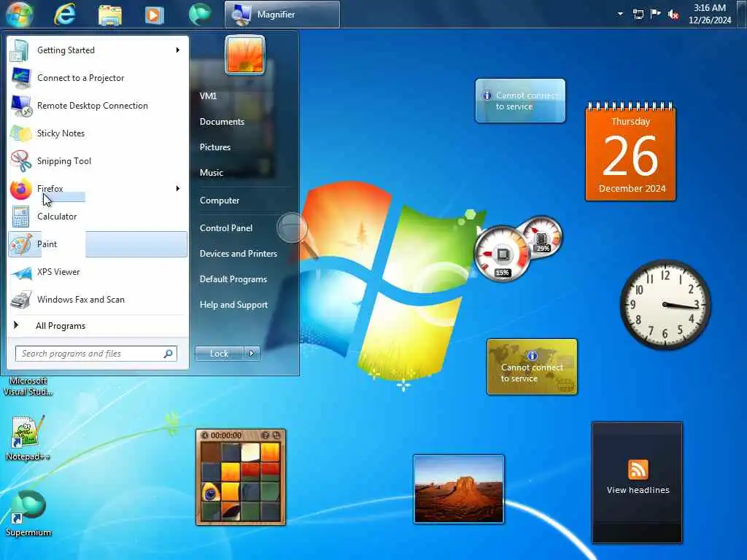747x560 pixels.
Task: Open Connect to a Projector
Action: click(x=98, y=77)
